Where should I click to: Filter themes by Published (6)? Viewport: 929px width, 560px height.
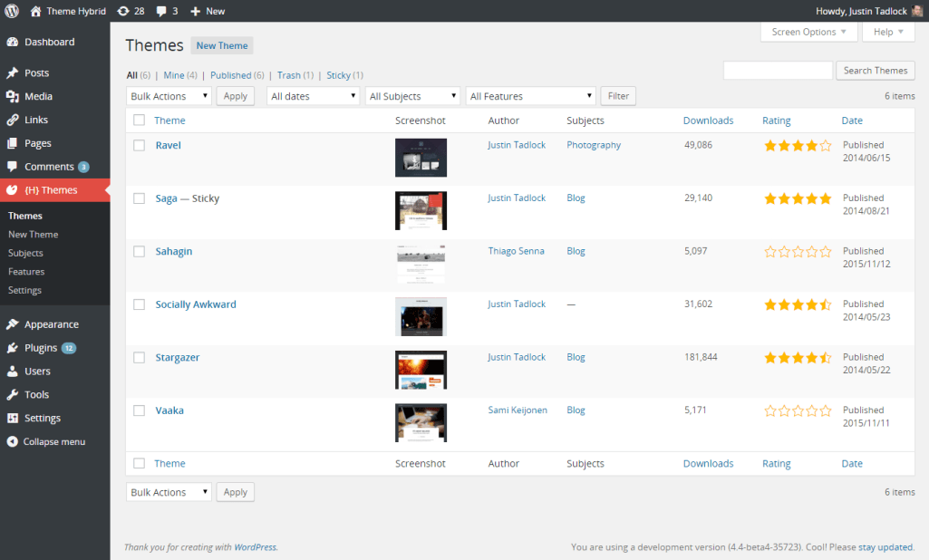point(237,75)
